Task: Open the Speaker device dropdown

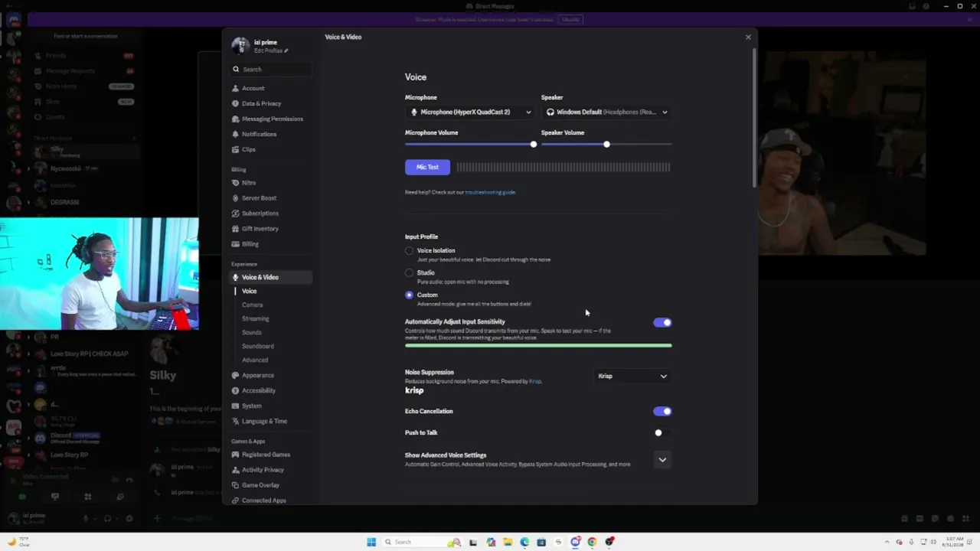Action: 606,112
